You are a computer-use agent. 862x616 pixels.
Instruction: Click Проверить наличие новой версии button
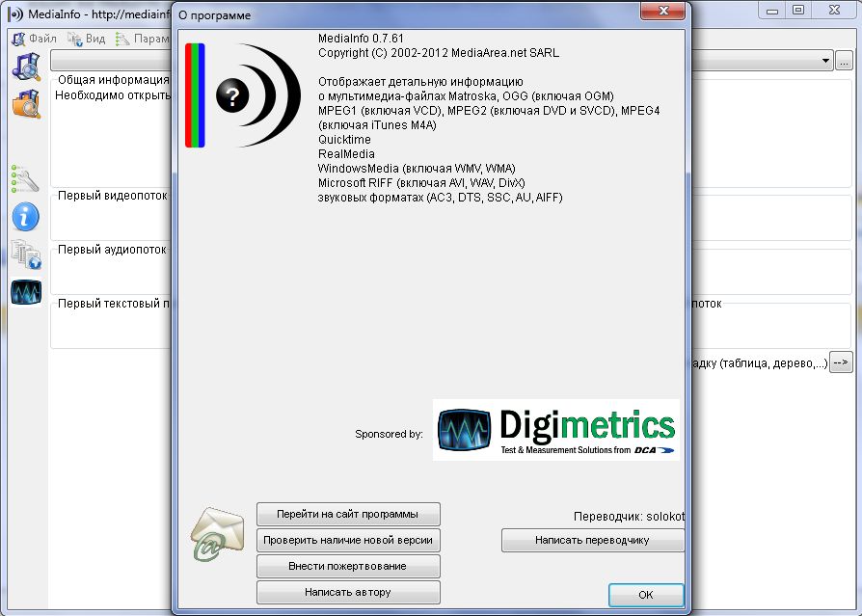[x=348, y=540]
